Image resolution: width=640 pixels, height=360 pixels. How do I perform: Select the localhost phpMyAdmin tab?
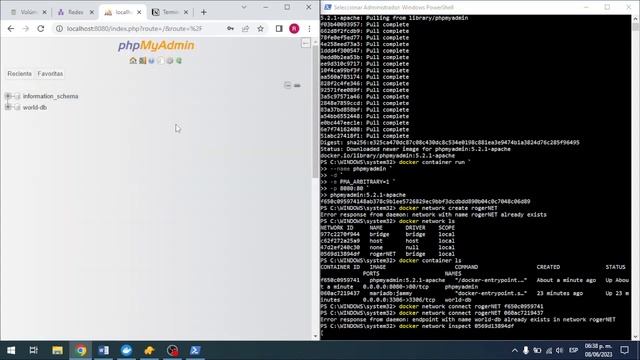(122, 12)
